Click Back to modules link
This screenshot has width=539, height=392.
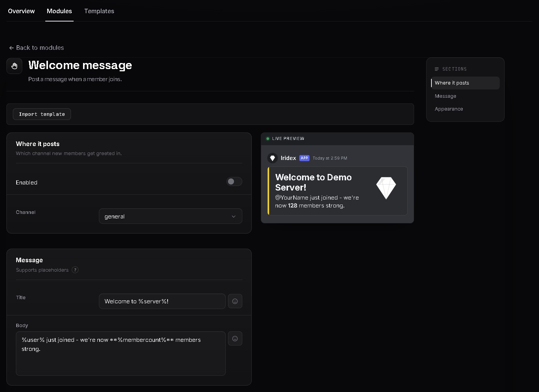tap(36, 48)
